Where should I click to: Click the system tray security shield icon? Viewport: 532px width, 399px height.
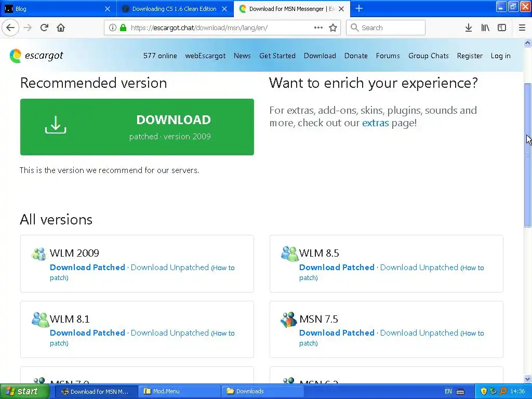tap(484, 391)
